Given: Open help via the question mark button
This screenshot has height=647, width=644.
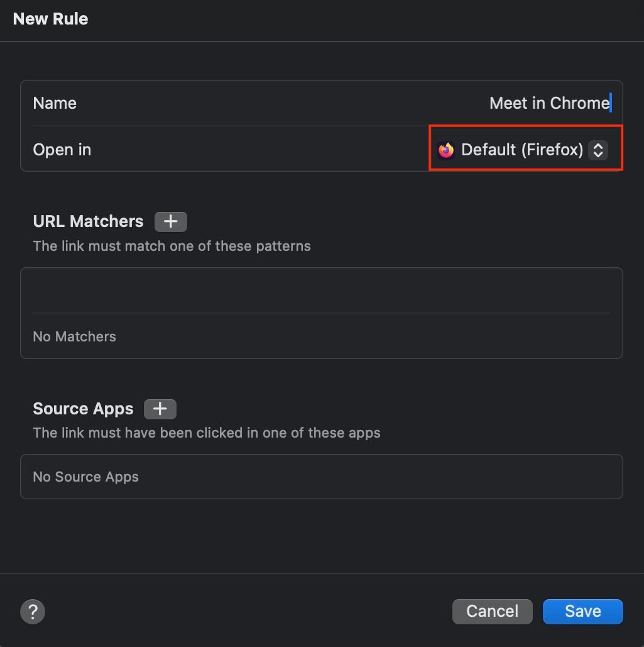Looking at the screenshot, I should pos(33,611).
